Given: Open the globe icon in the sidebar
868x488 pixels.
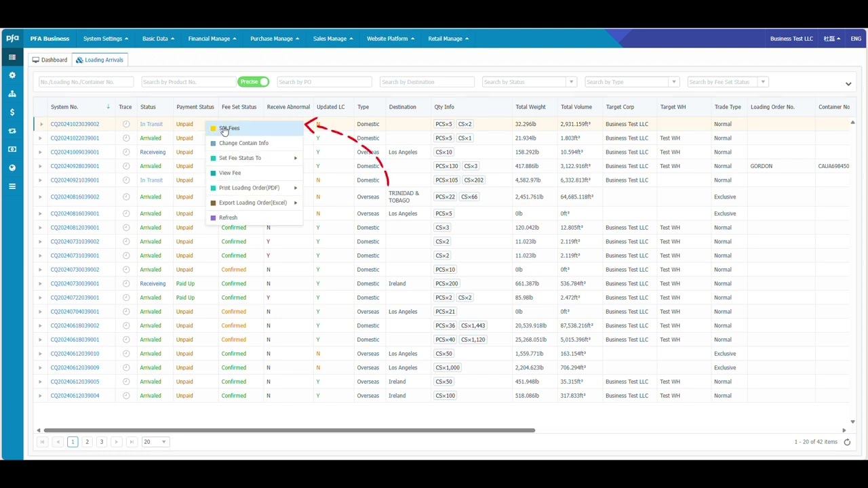Looking at the screenshot, I should pos(12,167).
